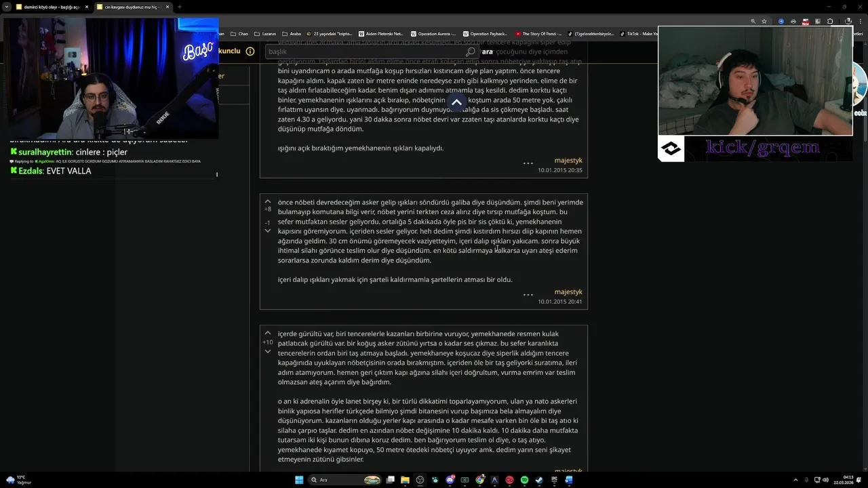Viewport: 868px width, 488px height.
Task: Open the OBS Studio taskbar icon
Action: tap(420, 480)
